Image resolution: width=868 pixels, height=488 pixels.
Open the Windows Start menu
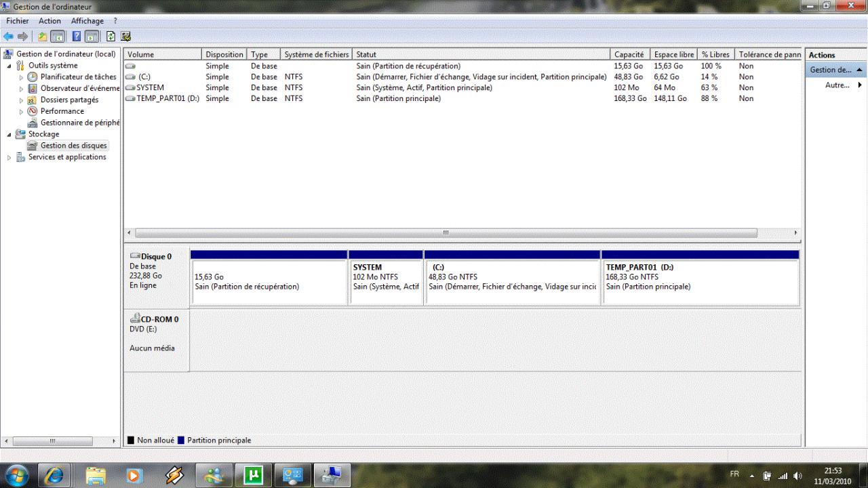(16, 474)
